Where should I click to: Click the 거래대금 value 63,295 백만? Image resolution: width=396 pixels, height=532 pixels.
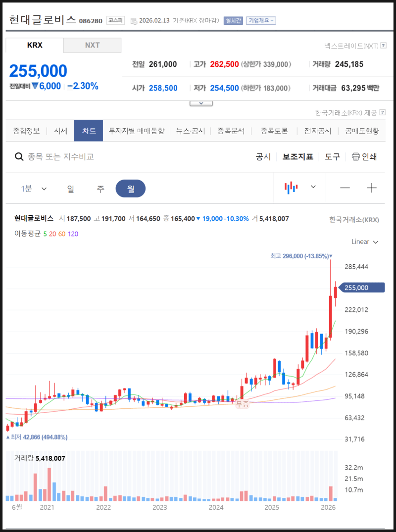360,88
